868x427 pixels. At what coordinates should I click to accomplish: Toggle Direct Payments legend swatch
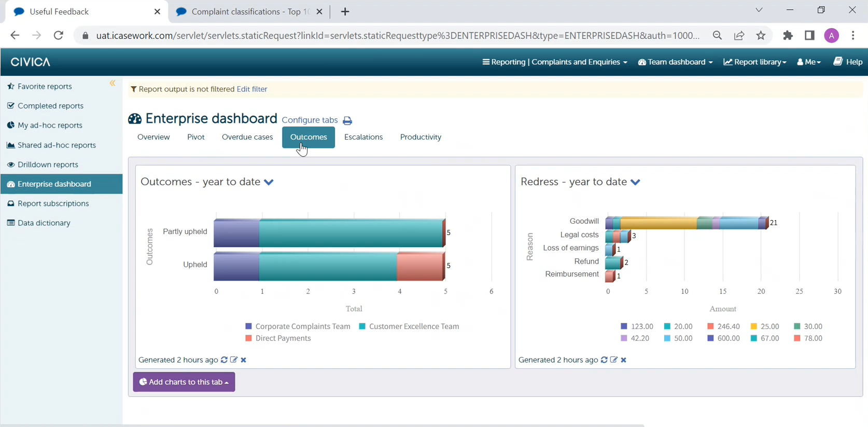tap(248, 338)
